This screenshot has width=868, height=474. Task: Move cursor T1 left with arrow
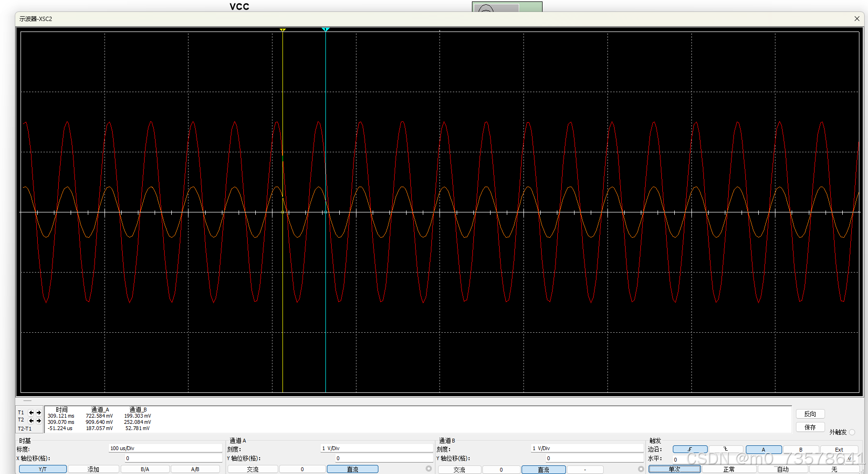[x=31, y=412]
